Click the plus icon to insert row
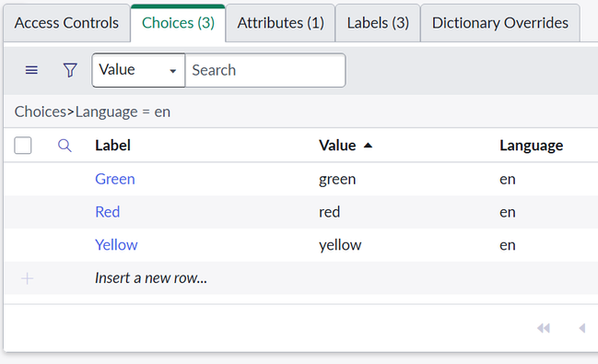 click(x=27, y=278)
